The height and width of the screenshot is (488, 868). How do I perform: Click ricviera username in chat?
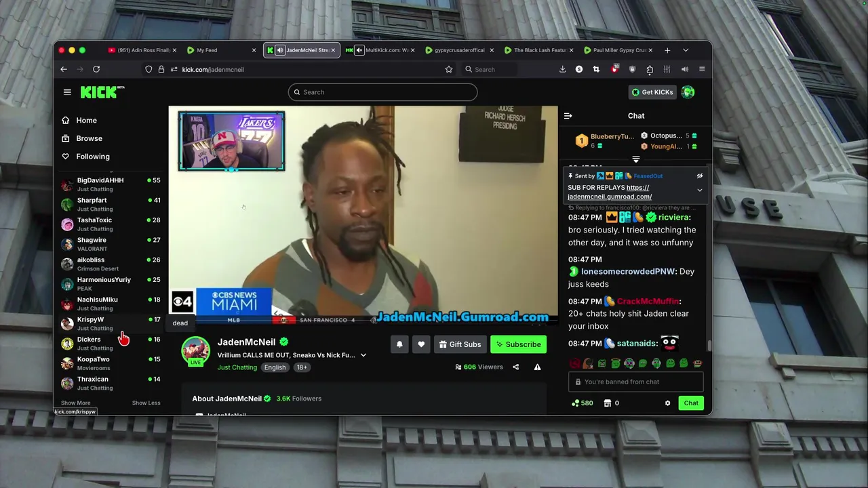pos(674,218)
